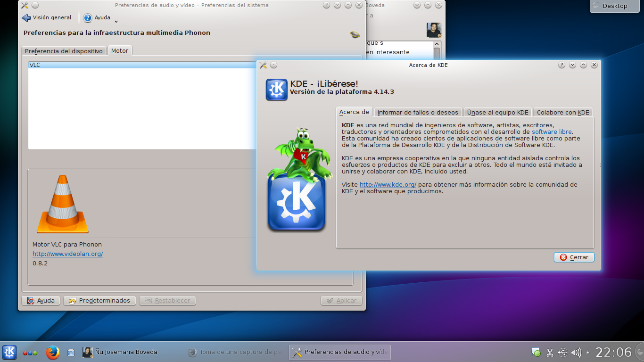Open the clipboard scissors tray icon

pos(550,352)
